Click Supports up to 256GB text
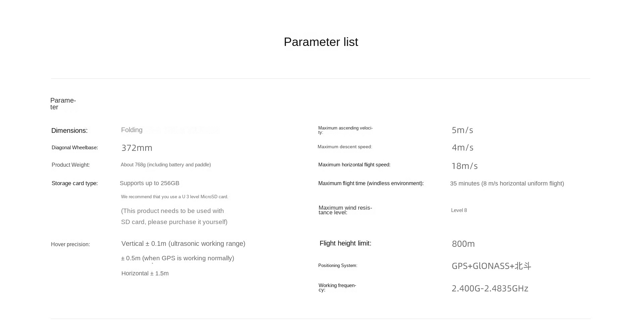This screenshot has width=644, height=325. click(x=150, y=183)
